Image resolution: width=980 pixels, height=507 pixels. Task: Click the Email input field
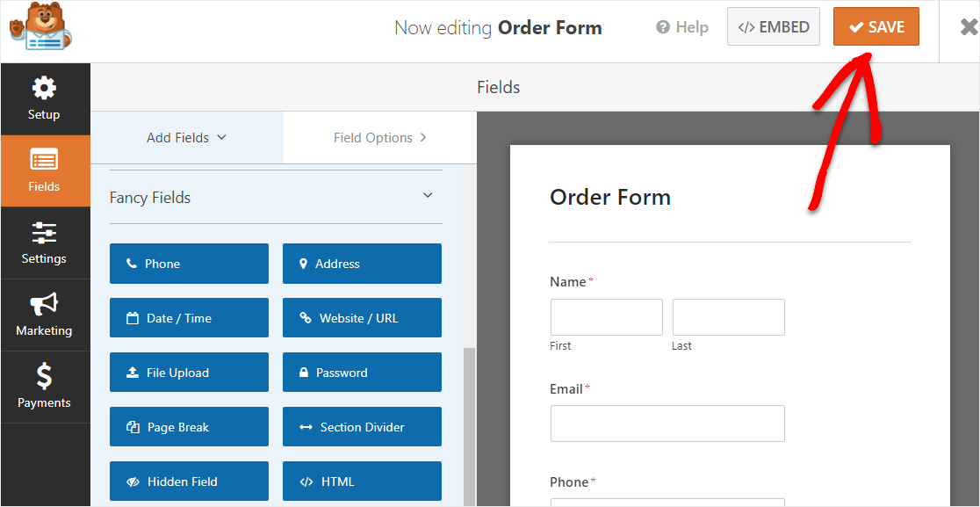pyautogui.click(x=667, y=424)
